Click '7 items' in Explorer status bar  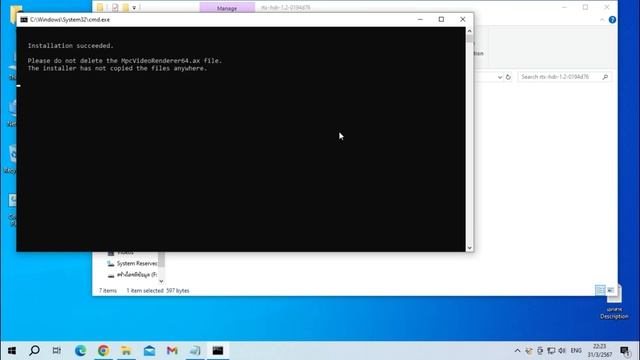[x=108, y=291]
